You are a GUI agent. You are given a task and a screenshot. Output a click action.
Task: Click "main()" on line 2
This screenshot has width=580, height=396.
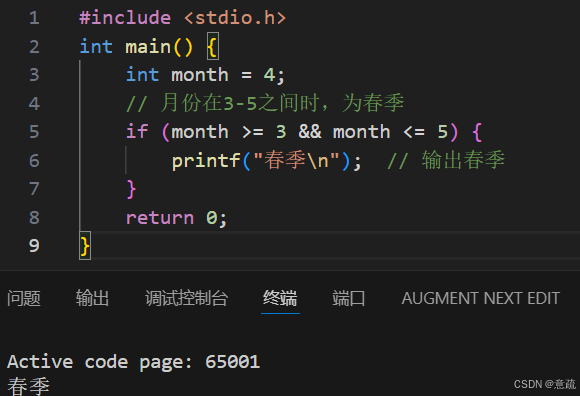click(x=159, y=47)
